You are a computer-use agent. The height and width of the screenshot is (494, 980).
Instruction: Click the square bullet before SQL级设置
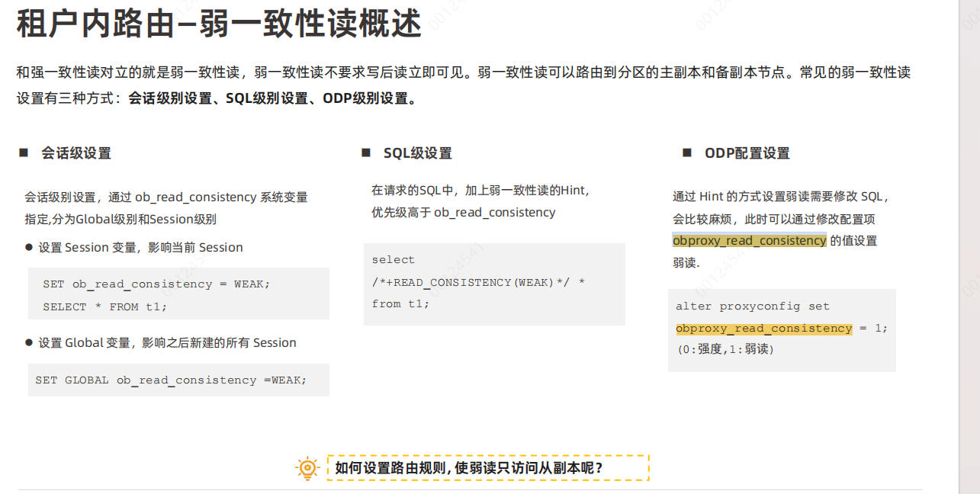pos(366,153)
